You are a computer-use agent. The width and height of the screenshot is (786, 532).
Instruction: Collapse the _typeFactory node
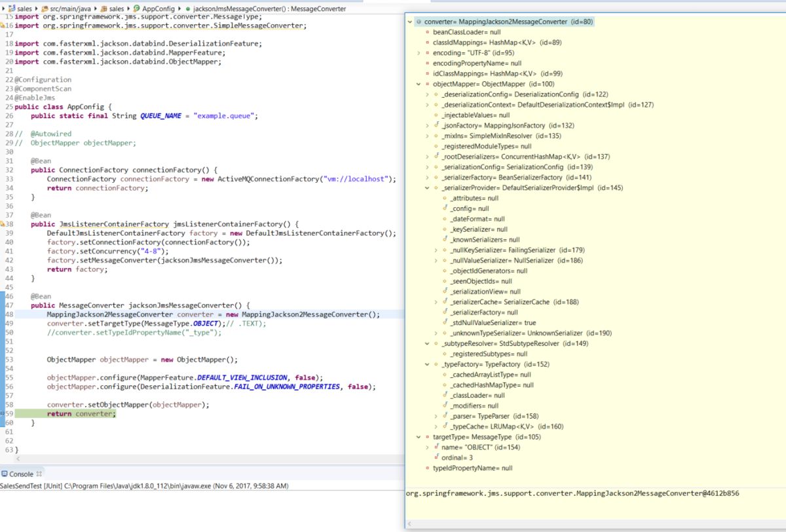pos(427,364)
